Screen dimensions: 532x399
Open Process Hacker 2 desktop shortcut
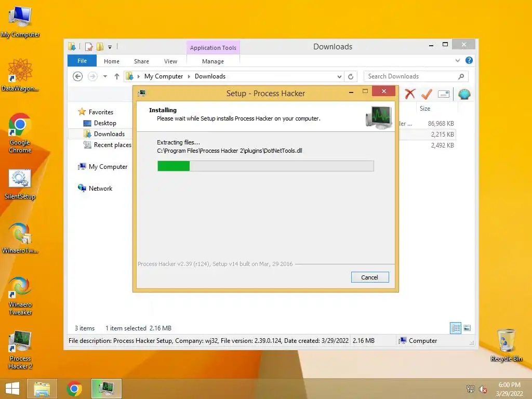coord(20,350)
